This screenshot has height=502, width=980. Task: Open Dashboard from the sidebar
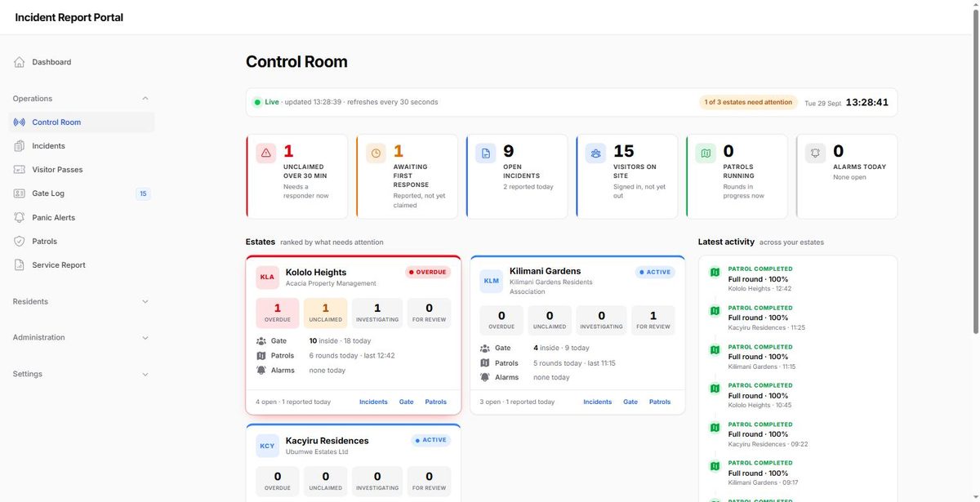pyautogui.click(x=82, y=62)
